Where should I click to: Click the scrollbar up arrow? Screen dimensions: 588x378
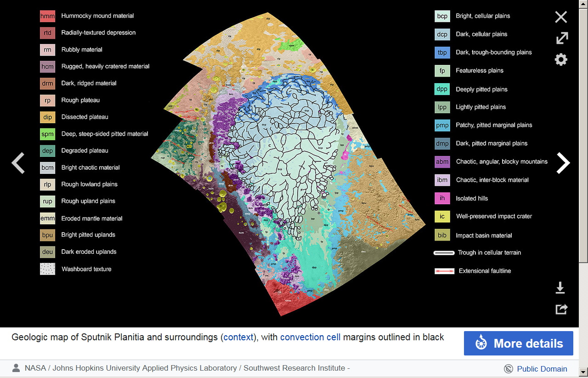(x=583, y=4)
